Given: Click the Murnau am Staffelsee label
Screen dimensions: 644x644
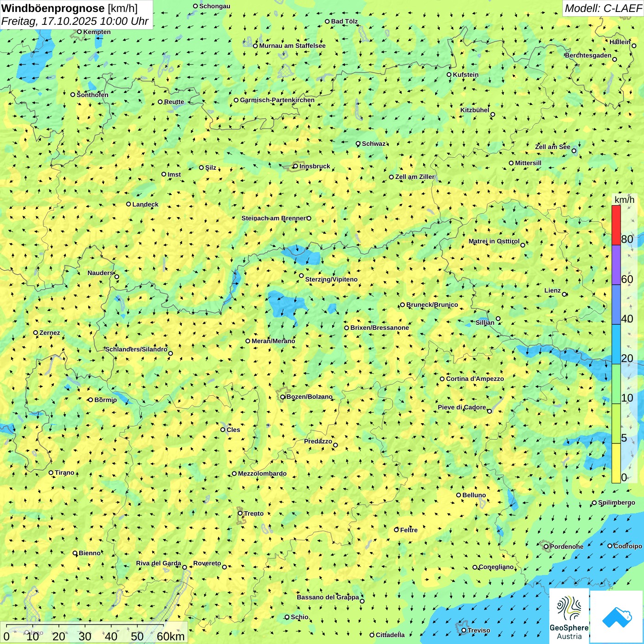Looking at the screenshot, I should pyautogui.click(x=292, y=46).
